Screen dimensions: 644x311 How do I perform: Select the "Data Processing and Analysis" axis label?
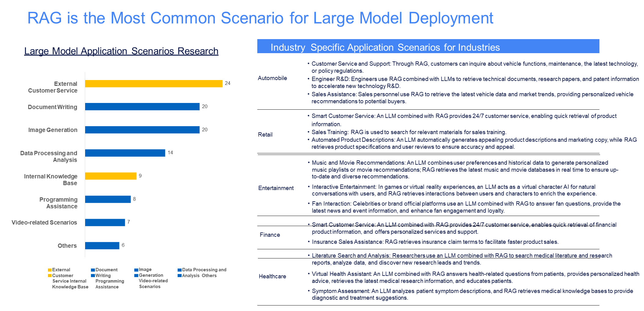coord(49,156)
